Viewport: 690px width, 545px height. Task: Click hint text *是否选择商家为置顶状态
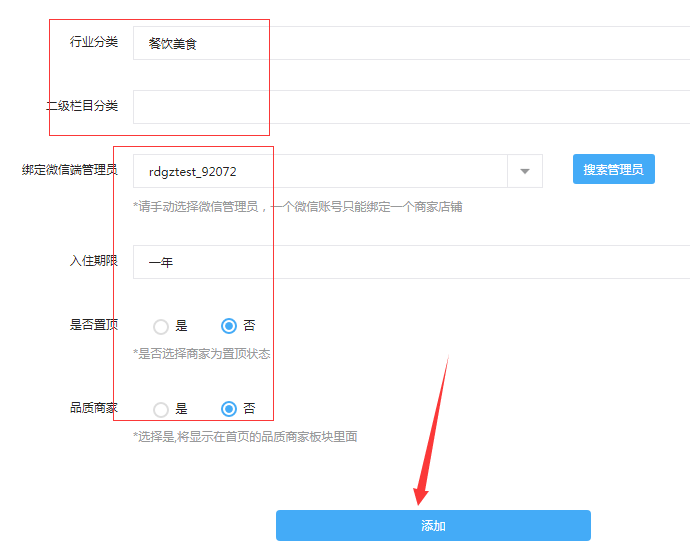[202, 354]
